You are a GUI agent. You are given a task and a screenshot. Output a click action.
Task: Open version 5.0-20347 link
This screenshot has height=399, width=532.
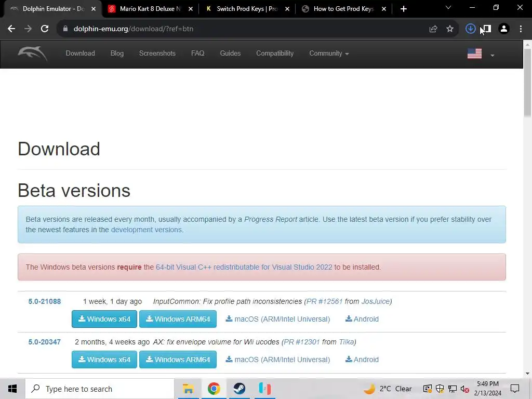point(45,342)
